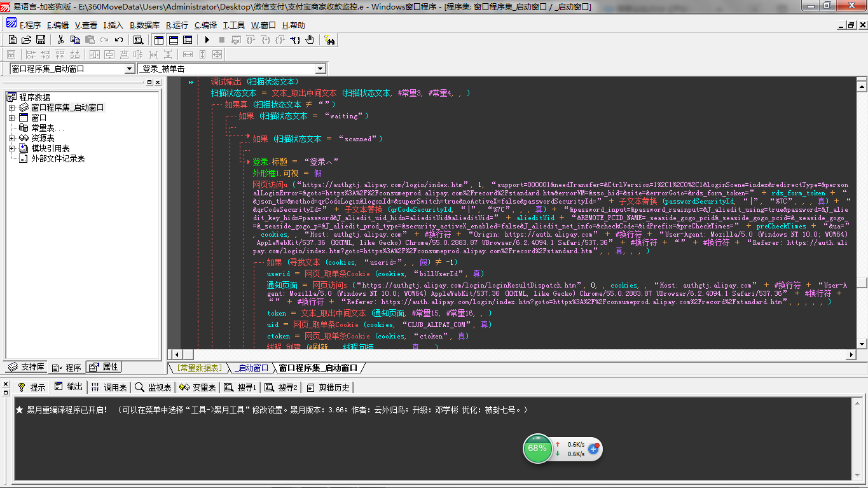This screenshot has height=488, width=868.
Task: Click the 登录.标题 = "登录へ" code line
Action: (296, 162)
